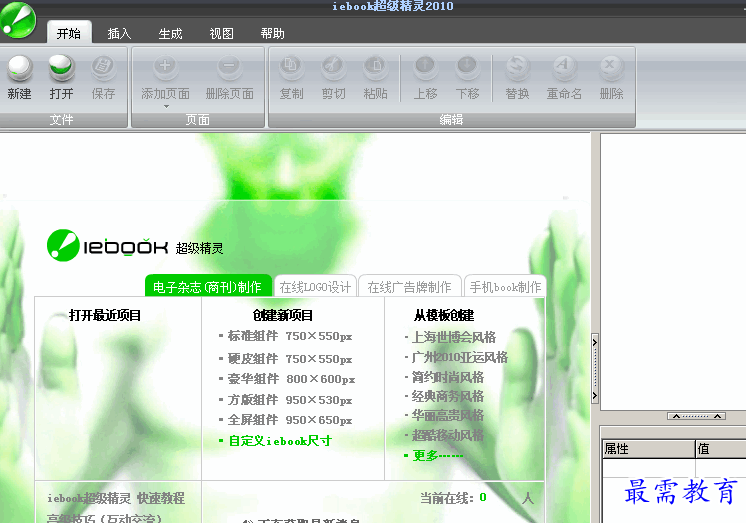Choose 超酷移动风格 template

pos(448,434)
